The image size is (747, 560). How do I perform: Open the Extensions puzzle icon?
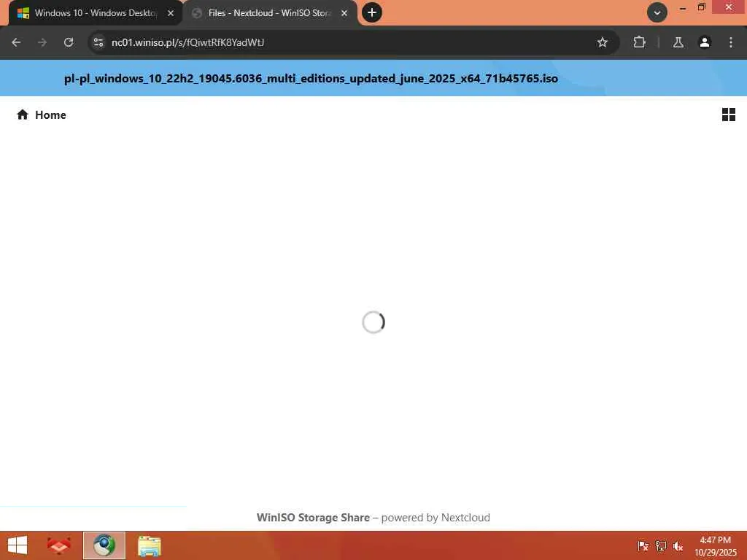click(x=639, y=42)
